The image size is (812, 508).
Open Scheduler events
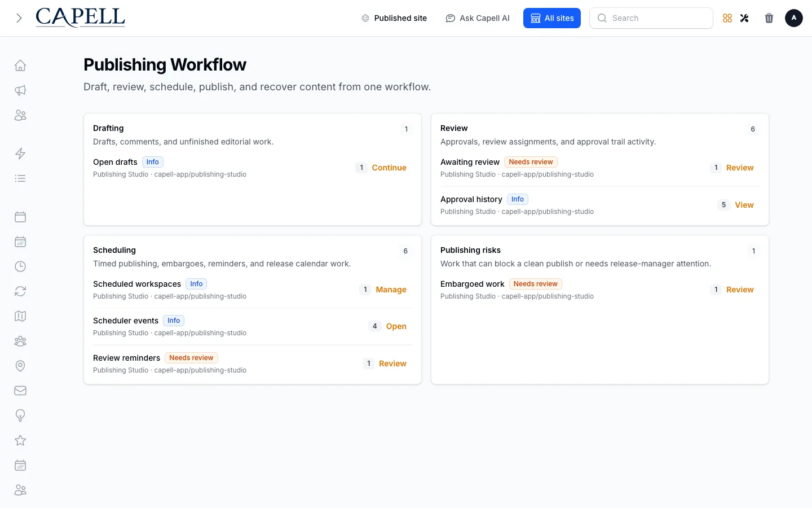pyautogui.click(x=396, y=326)
